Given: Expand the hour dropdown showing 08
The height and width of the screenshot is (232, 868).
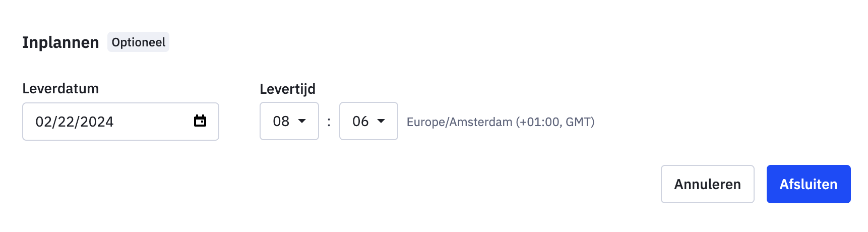Looking at the screenshot, I should click(289, 121).
